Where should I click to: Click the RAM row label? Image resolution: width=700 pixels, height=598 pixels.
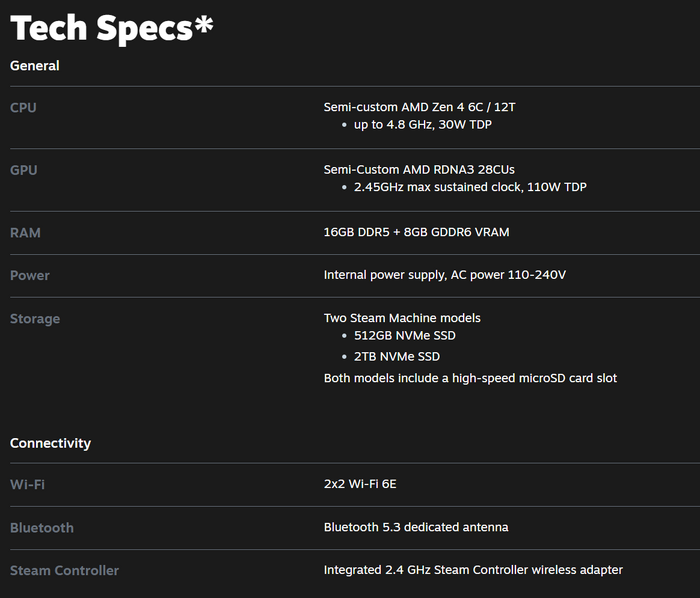tap(25, 233)
